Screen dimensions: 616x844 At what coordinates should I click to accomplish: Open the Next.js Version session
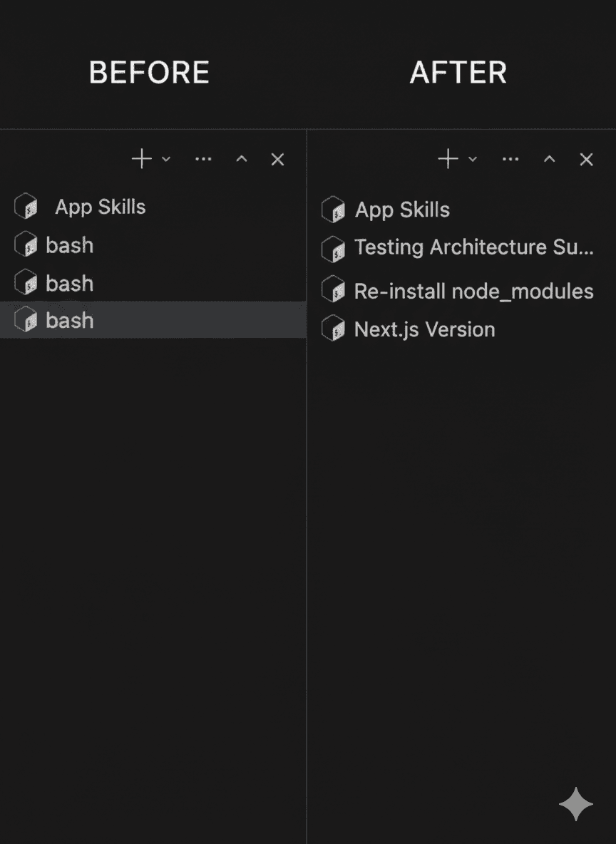423,329
